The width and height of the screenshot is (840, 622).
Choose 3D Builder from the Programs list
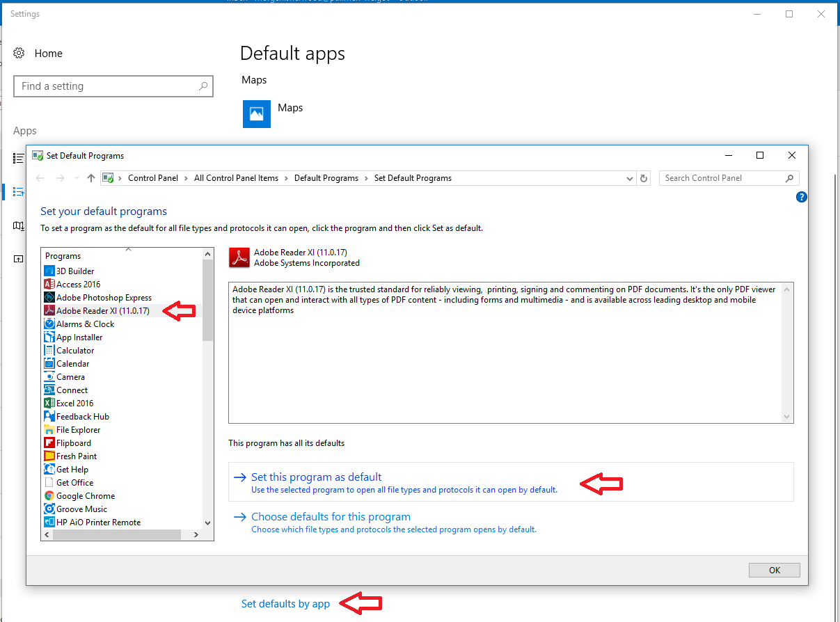click(75, 271)
